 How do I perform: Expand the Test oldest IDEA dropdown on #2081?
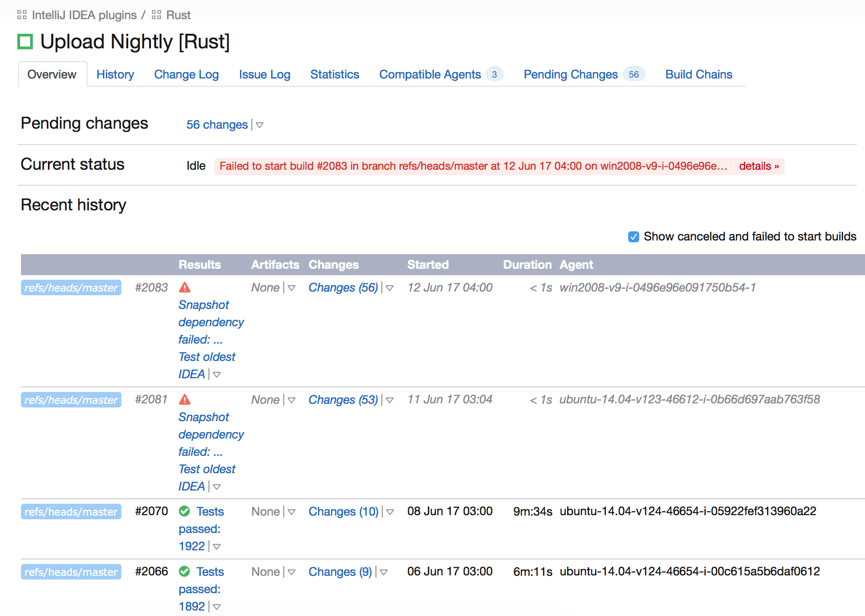217,487
